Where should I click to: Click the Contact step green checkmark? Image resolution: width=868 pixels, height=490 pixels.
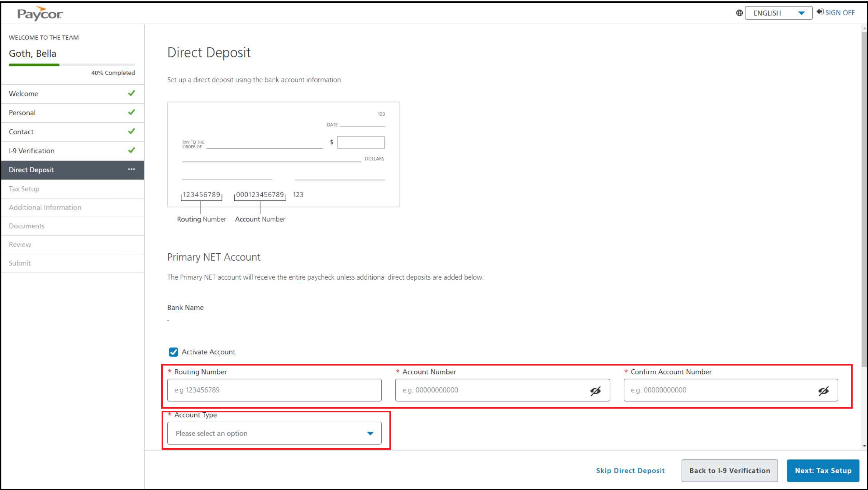(132, 131)
